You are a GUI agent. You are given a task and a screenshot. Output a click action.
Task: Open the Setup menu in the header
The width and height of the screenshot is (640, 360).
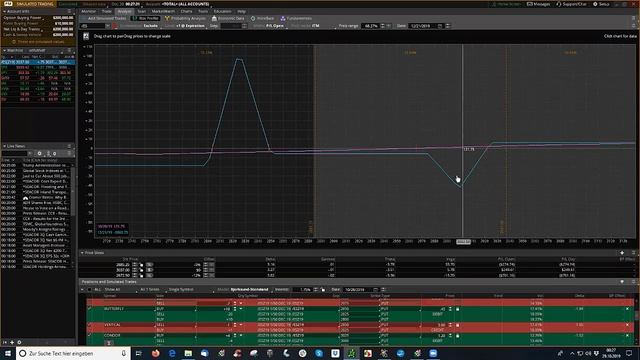tap(601, 4)
